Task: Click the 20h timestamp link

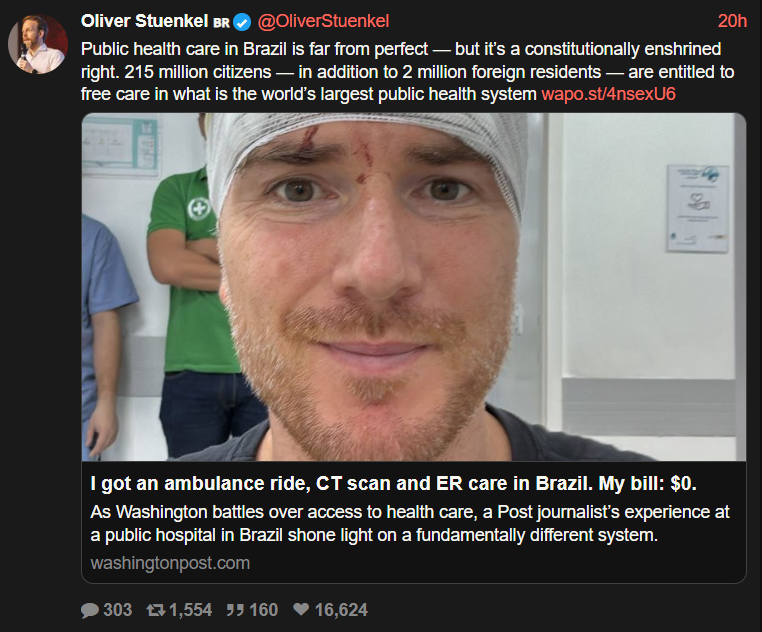Action: click(732, 21)
